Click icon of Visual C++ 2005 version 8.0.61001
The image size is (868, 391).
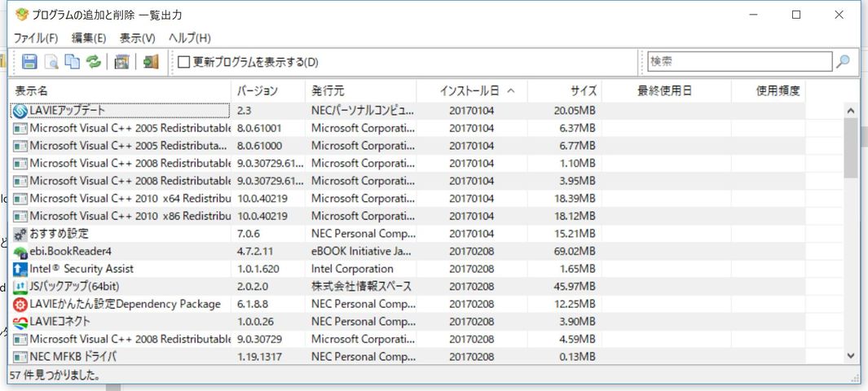[x=20, y=129]
